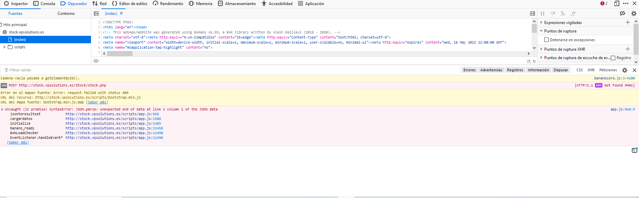
Task: Select (index) file in sources tree
Action: (x=45, y=40)
